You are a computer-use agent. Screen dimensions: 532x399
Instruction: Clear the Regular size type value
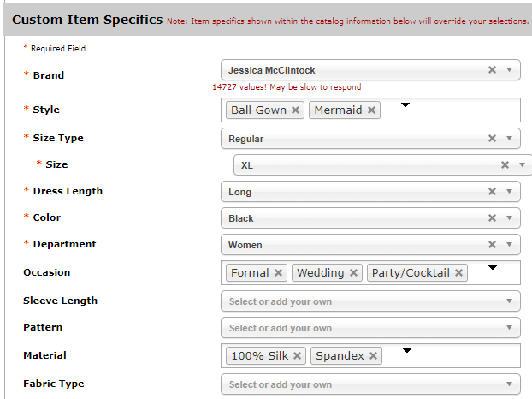coord(492,139)
